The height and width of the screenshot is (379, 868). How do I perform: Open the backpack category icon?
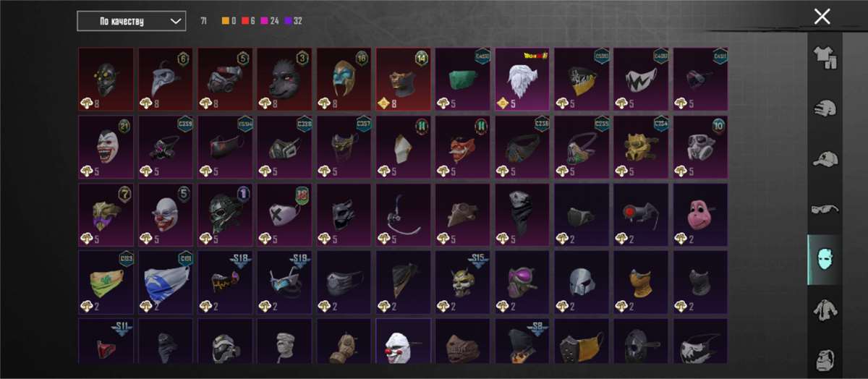point(825,359)
